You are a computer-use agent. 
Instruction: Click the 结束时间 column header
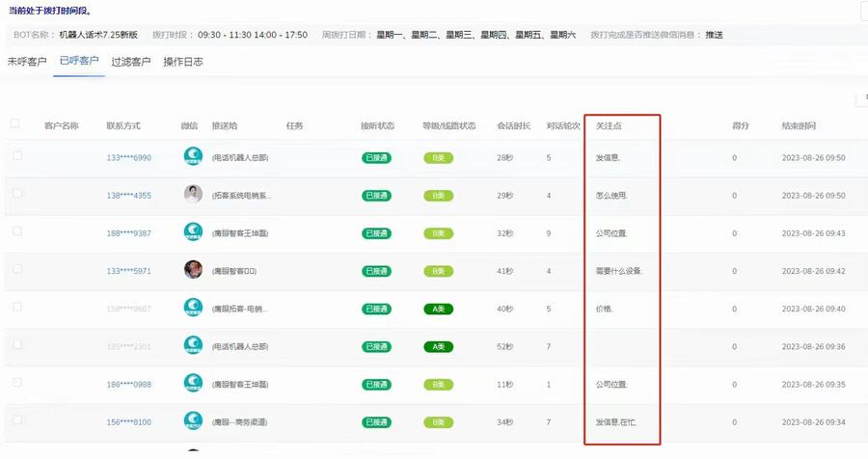coord(798,125)
